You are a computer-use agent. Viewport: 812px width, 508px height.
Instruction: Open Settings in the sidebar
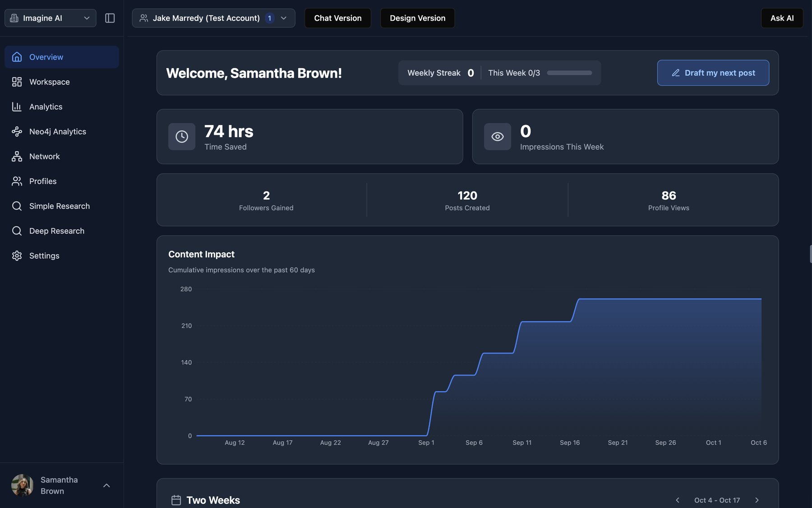click(x=62, y=256)
